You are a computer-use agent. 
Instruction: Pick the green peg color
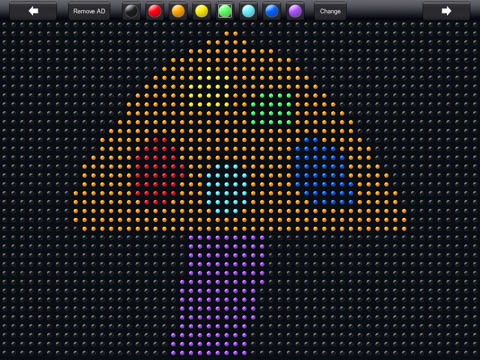click(x=225, y=11)
